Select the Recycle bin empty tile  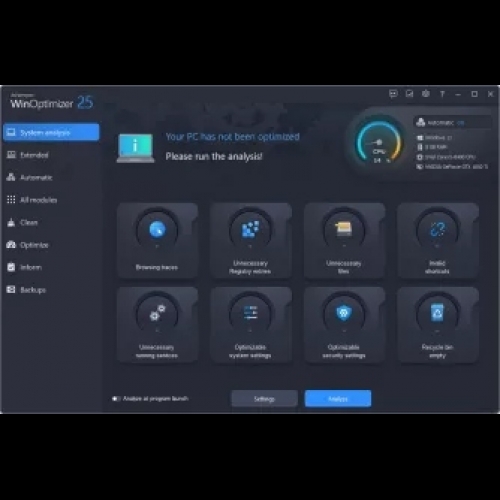[x=438, y=325]
